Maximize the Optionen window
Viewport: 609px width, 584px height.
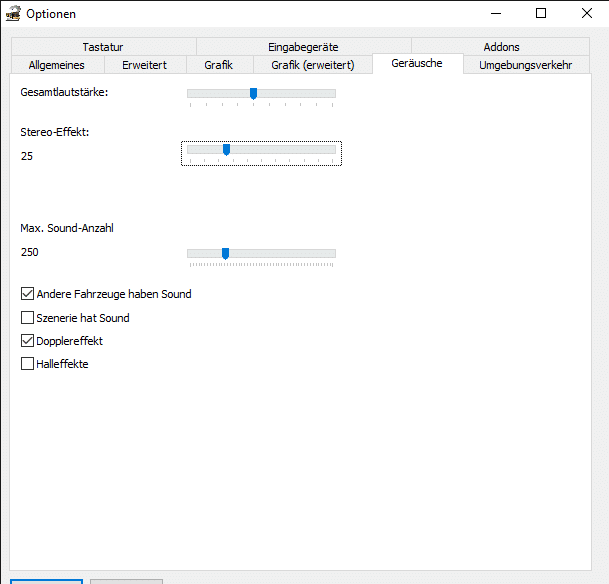pos(540,14)
